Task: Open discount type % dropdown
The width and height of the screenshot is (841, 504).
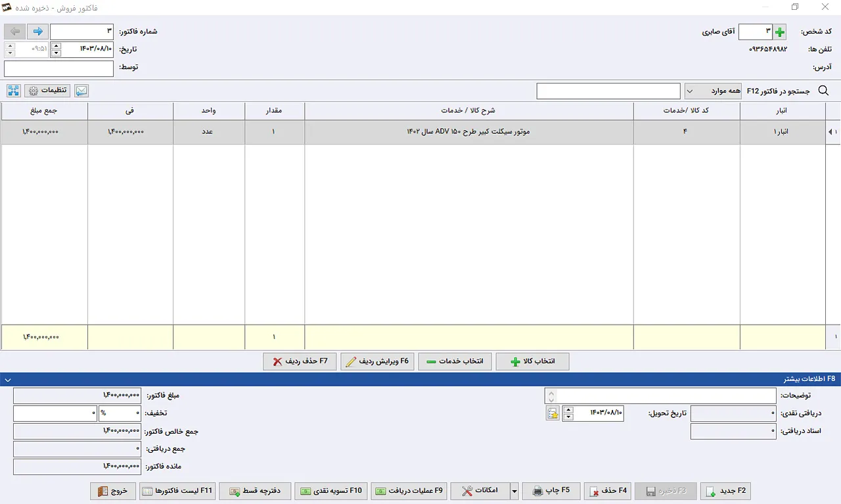Action: (120, 413)
